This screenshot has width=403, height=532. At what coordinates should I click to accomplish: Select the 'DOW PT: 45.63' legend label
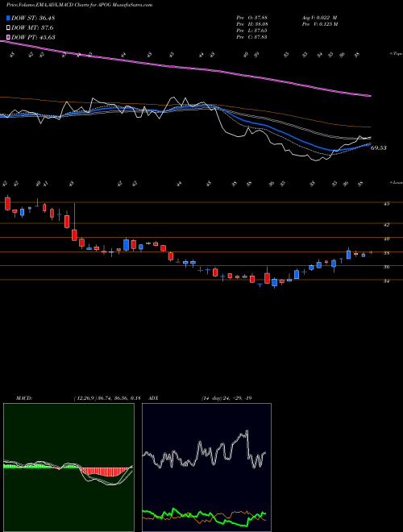coord(33,37)
